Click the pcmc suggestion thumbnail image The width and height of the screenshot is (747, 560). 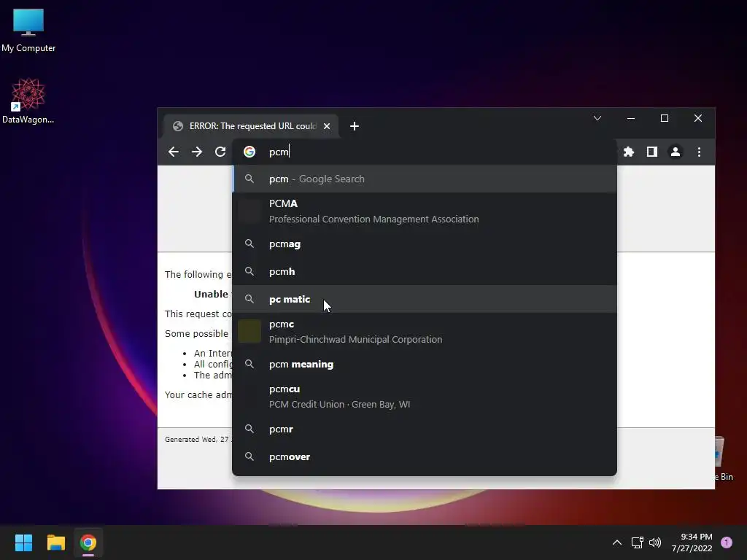249,332
